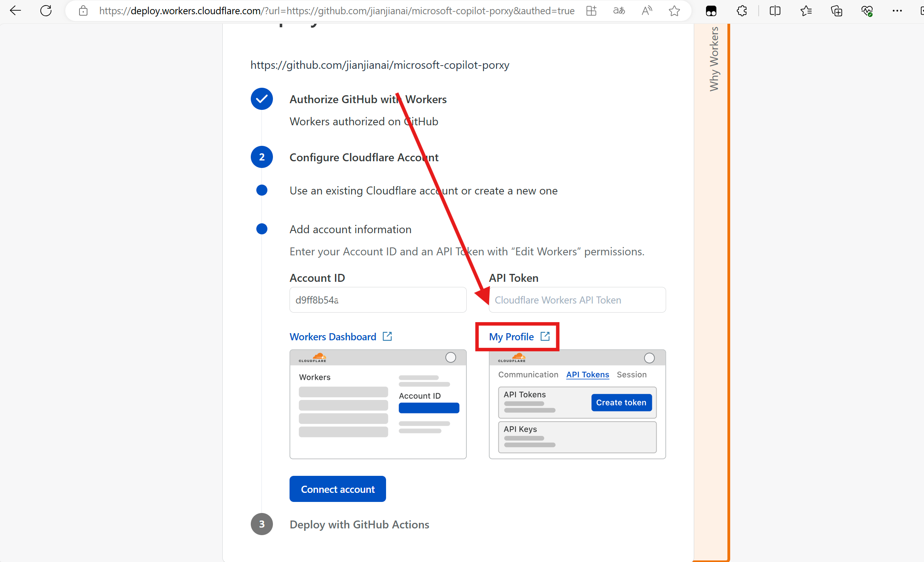Open the translate icon in the address bar
The height and width of the screenshot is (562, 924).
click(x=619, y=11)
